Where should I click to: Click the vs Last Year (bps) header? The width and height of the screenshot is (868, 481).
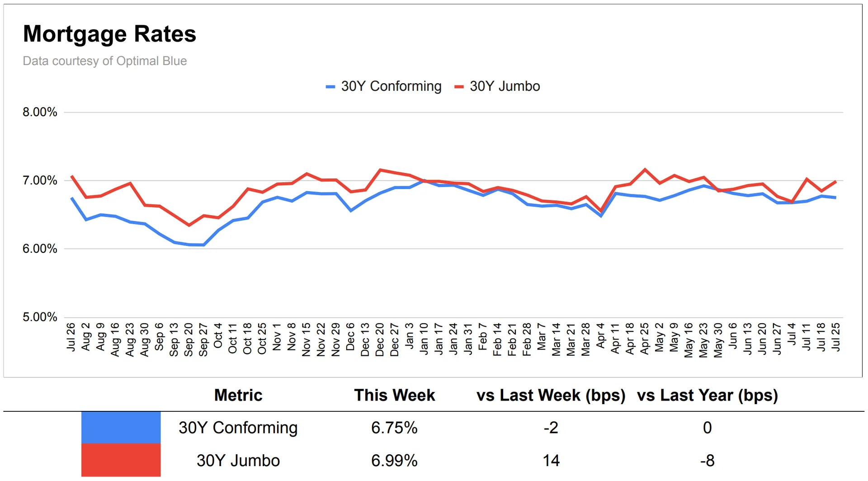pos(707,395)
